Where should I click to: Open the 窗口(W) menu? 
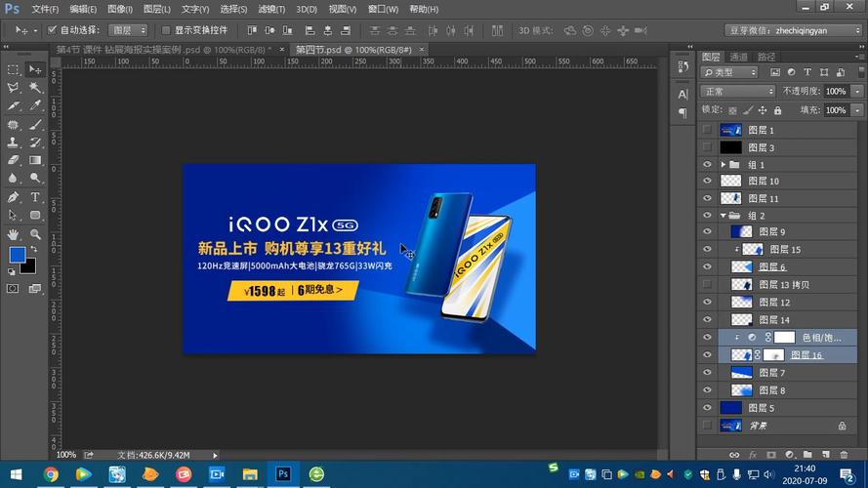pos(383,10)
